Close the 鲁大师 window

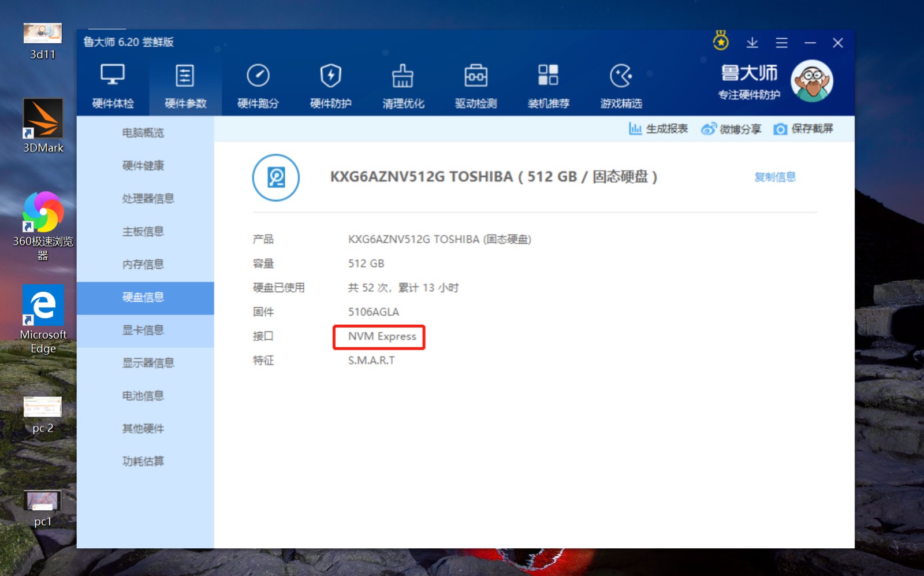tap(838, 43)
